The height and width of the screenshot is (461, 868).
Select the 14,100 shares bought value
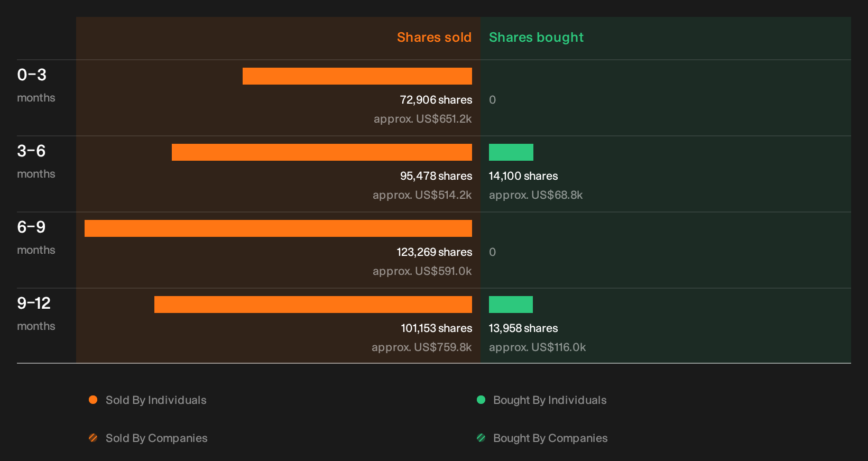point(523,176)
